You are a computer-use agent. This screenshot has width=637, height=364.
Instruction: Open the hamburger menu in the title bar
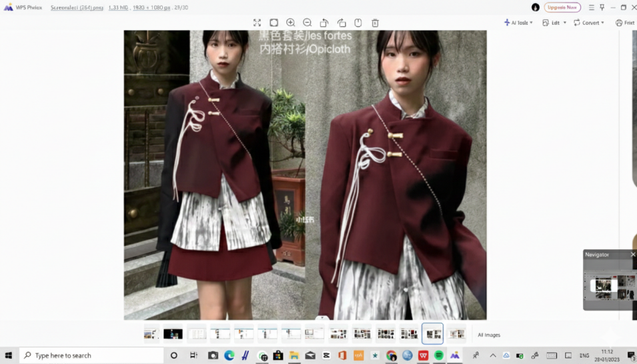click(592, 7)
